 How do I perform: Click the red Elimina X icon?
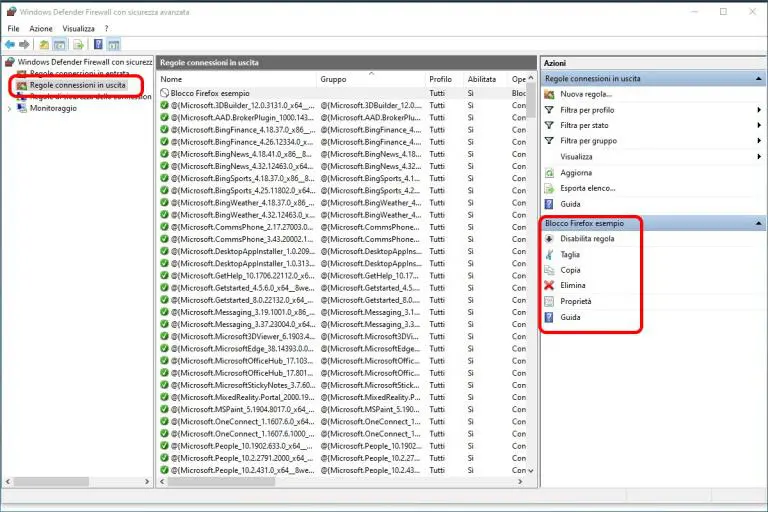click(549, 285)
